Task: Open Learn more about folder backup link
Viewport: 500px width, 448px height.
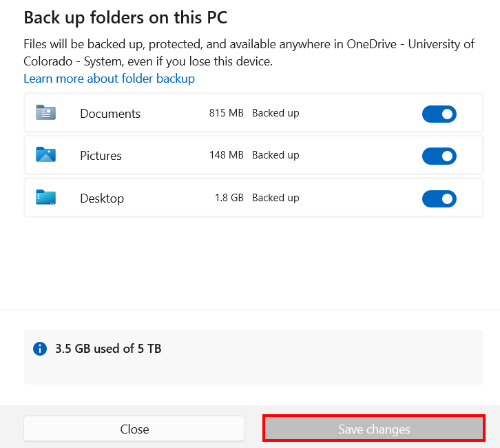Action: pyautogui.click(x=109, y=79)
